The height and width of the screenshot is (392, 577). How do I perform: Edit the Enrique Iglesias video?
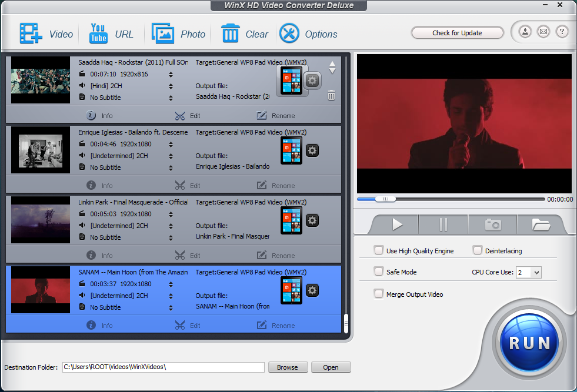click(x=188, y=186)
